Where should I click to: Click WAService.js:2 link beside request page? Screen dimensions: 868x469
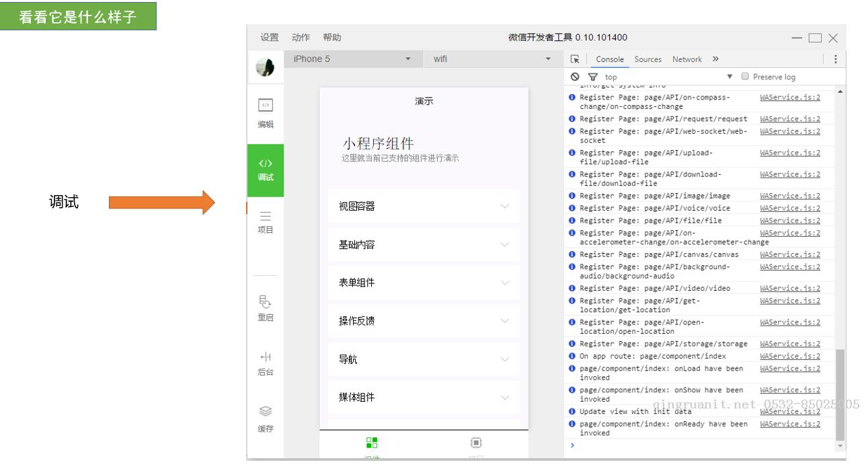[790, 119]
